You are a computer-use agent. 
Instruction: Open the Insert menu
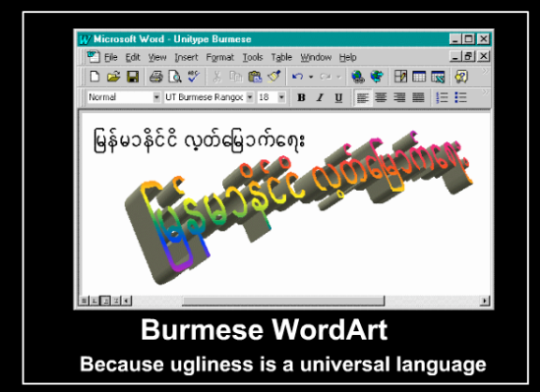click(186, 57)
